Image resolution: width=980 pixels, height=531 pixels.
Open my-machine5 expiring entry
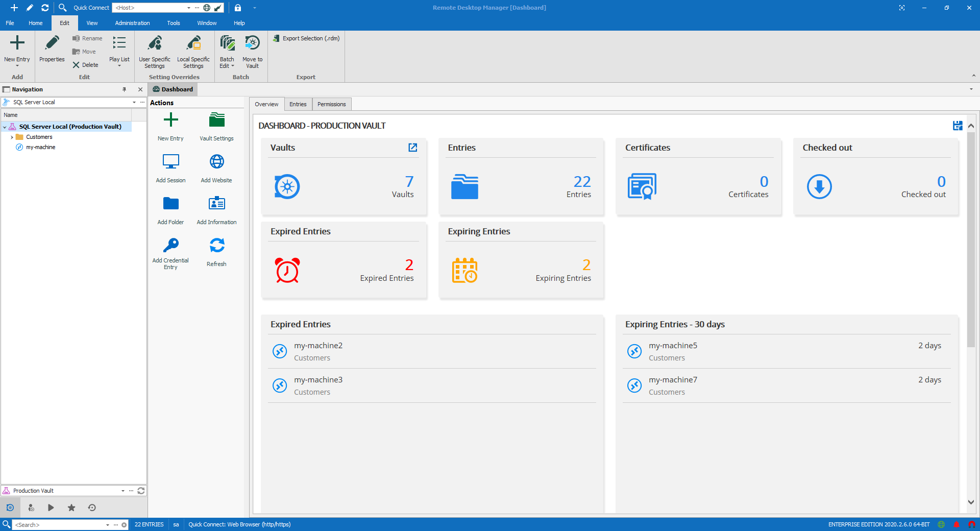[673, 346]
